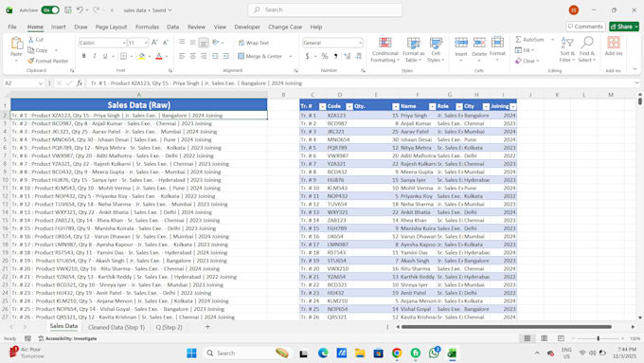Click Center alignment icon

click(x=192, y=56)
